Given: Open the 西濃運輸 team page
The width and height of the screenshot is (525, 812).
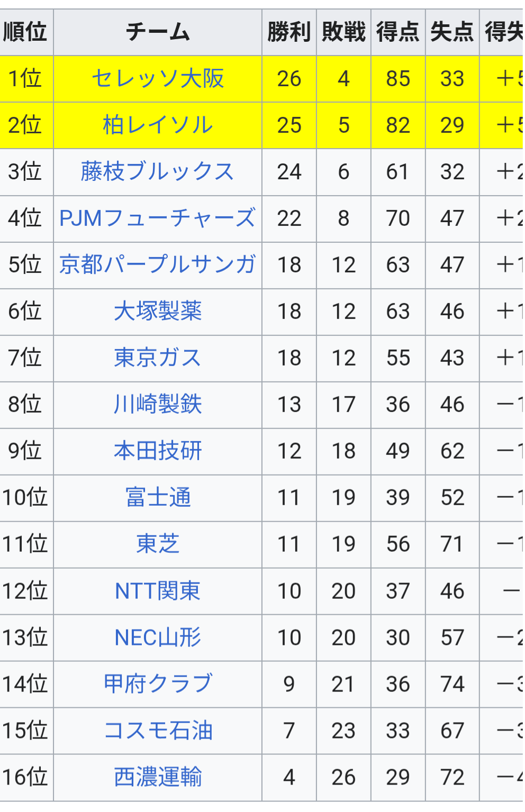Looking at the screenshot, I should pos(158,777).
